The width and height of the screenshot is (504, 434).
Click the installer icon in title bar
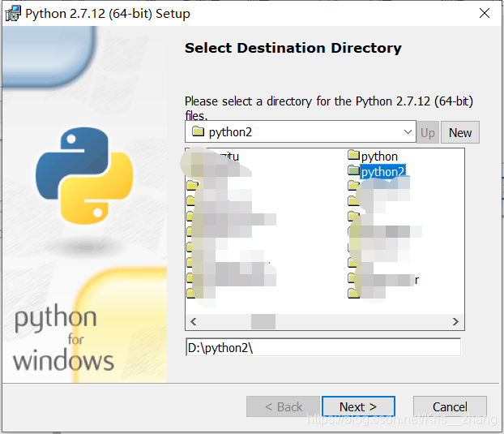13,14
